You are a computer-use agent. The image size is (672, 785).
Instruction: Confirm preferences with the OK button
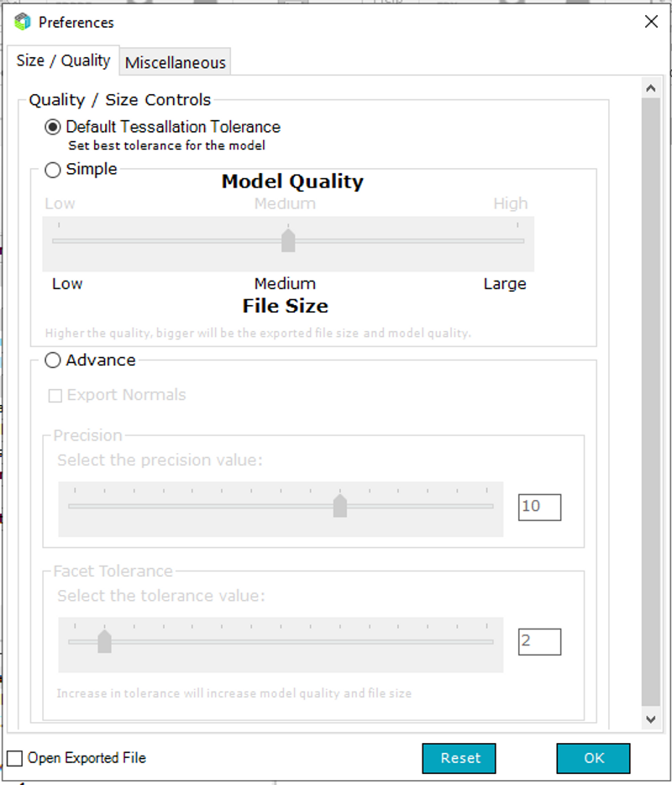593,758
